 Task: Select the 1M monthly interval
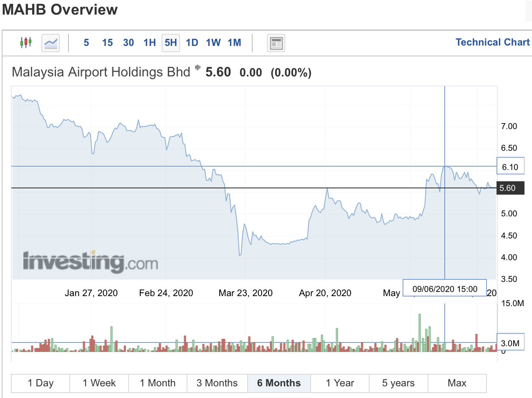click(x=234, y=43)
